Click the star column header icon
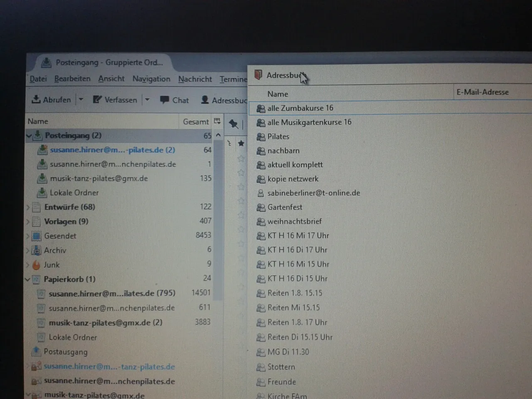 coord(241,143)
